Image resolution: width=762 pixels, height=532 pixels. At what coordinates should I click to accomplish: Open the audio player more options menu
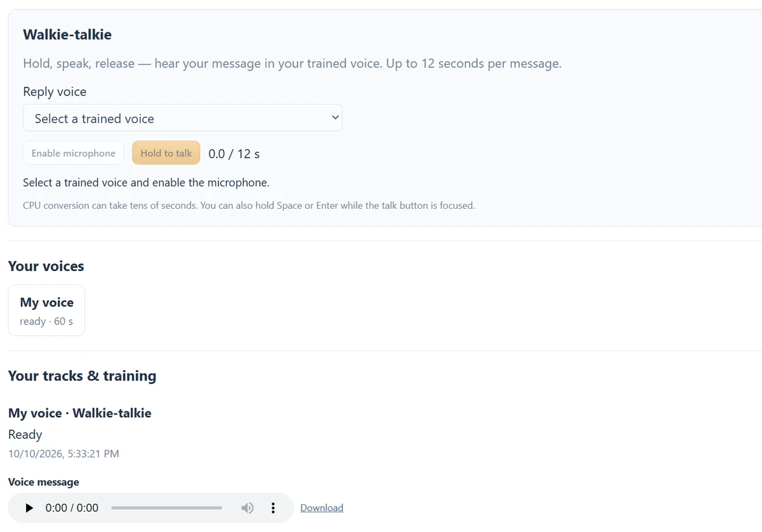coord(273,508)
